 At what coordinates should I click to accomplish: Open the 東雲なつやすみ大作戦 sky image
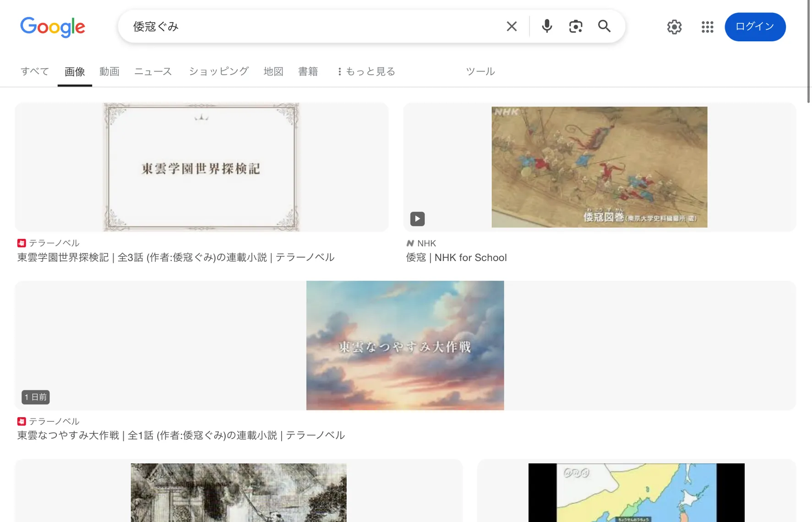(x=405, y=345)
